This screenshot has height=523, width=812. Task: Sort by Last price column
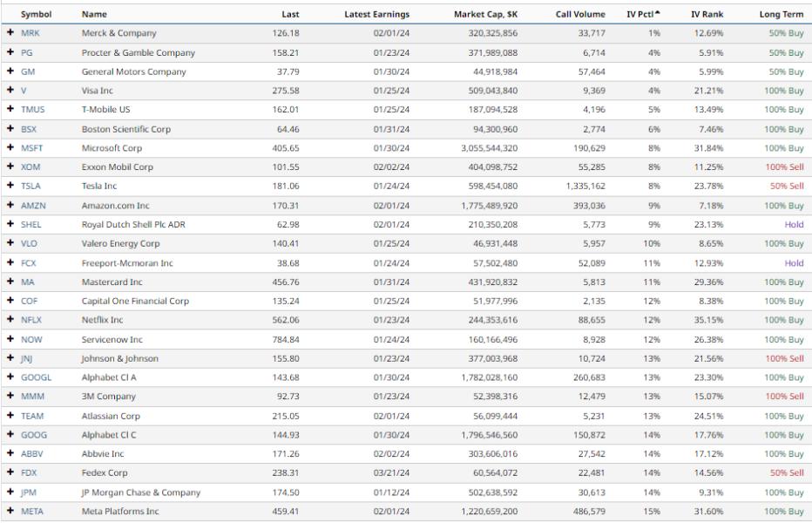point(290,15)
